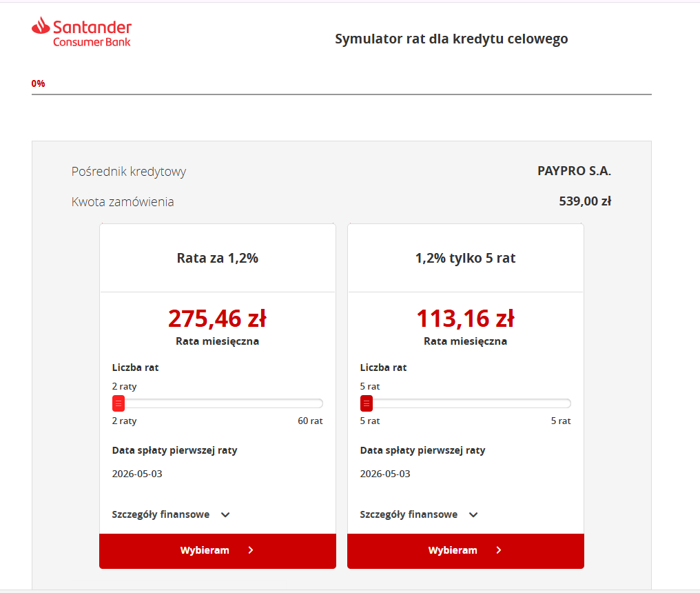
Task: Select the 1,2% tylko 5 rat card header
Action: click(x=465, y=259)
